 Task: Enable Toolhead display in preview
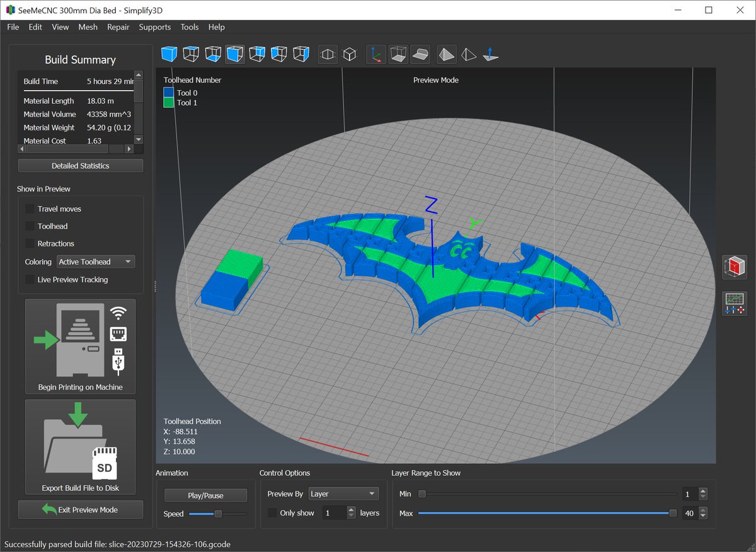[x=30, y=226]
